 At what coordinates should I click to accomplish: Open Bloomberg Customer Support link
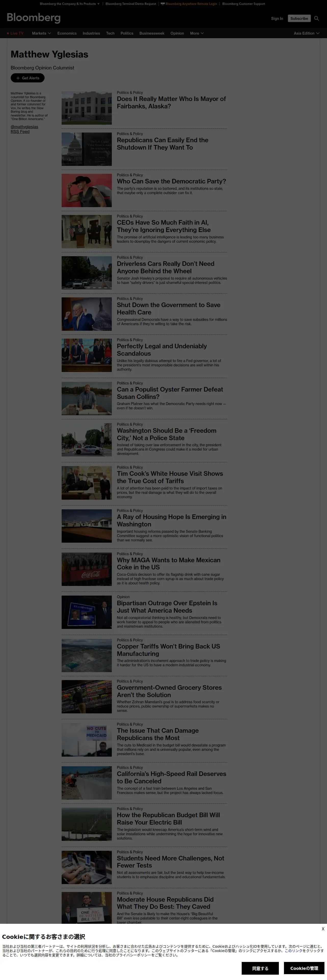(244, 4)
